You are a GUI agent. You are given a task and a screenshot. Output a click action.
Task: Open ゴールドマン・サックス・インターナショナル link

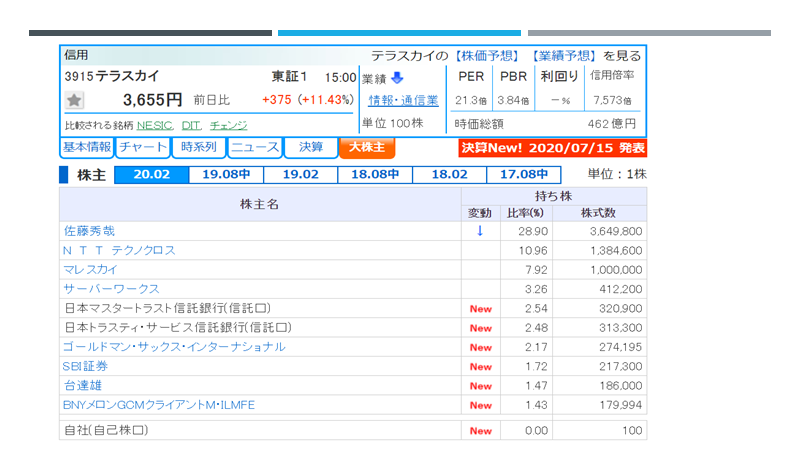(x=174, y=347)
